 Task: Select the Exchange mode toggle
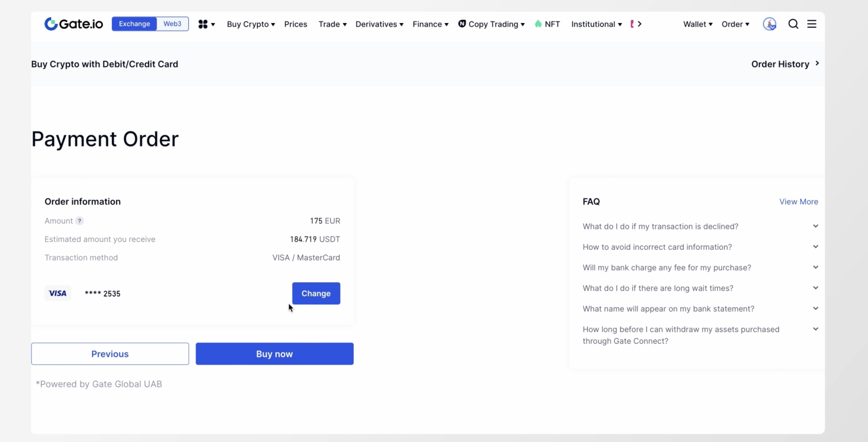(134, 24)
